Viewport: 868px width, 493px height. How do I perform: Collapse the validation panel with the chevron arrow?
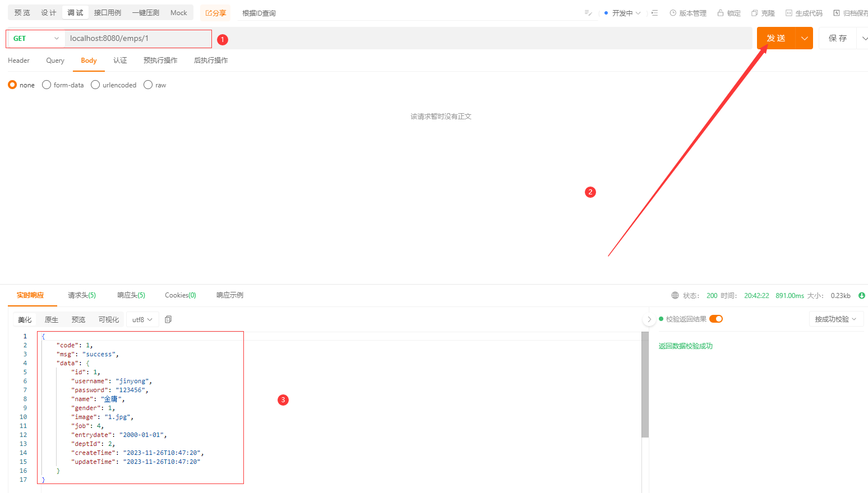coord(649,319)
